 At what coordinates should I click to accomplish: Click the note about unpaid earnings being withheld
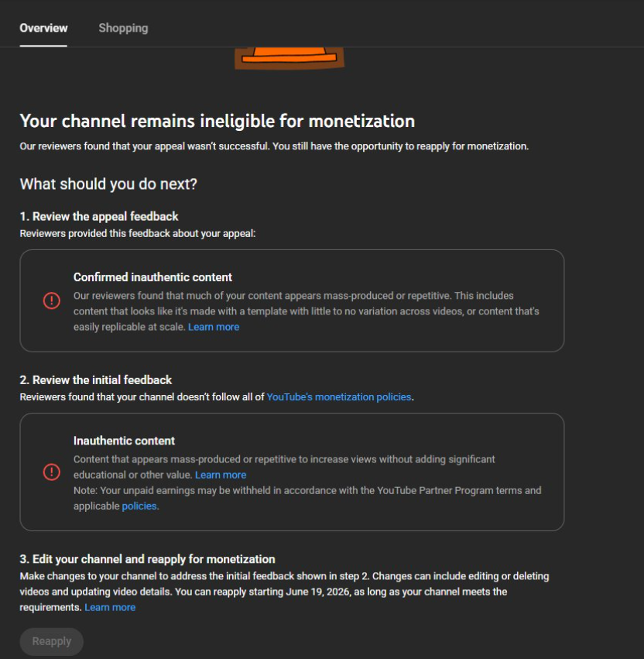click(x=307, y=498)
